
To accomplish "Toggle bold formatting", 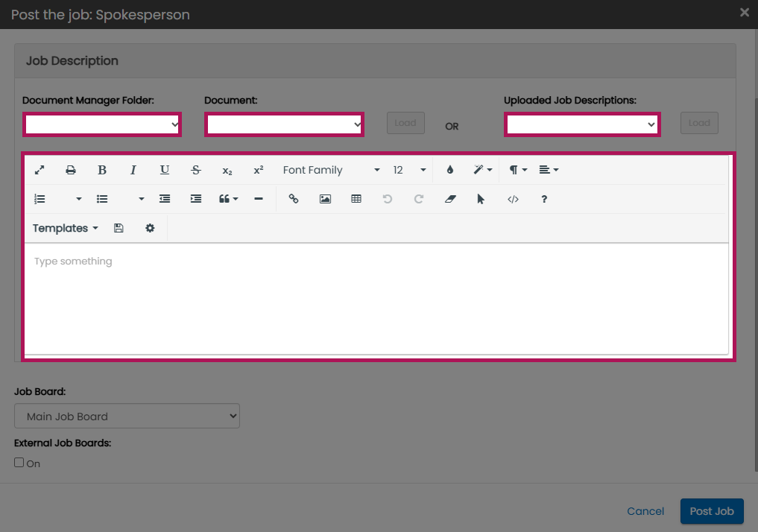I will [x=102, y=170].
